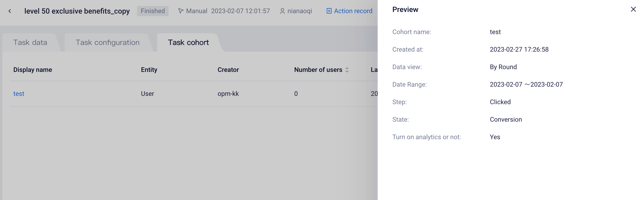Click the cohort name value test in Preview
Image resolution: width=644 pixels, height=200 pixels.
pos(495,32)
